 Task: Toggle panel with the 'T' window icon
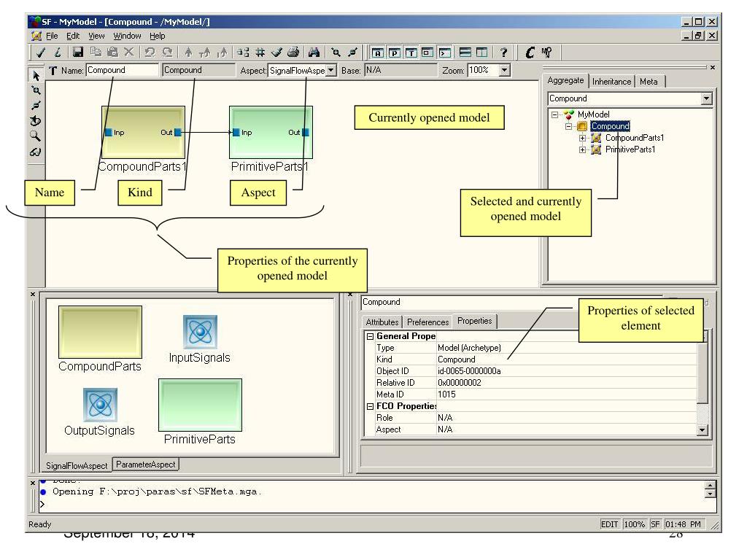[411, 52]
